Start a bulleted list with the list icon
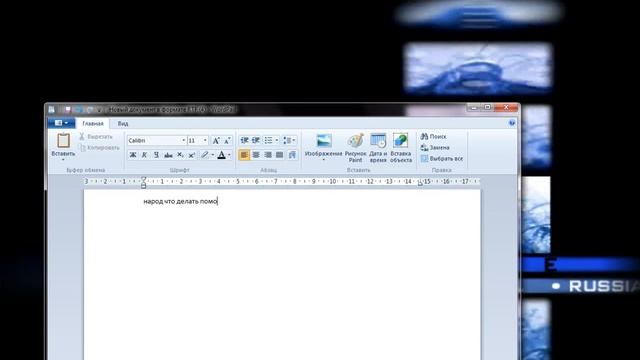This screenshot has width=640, height=360. [x=269, y=140]
